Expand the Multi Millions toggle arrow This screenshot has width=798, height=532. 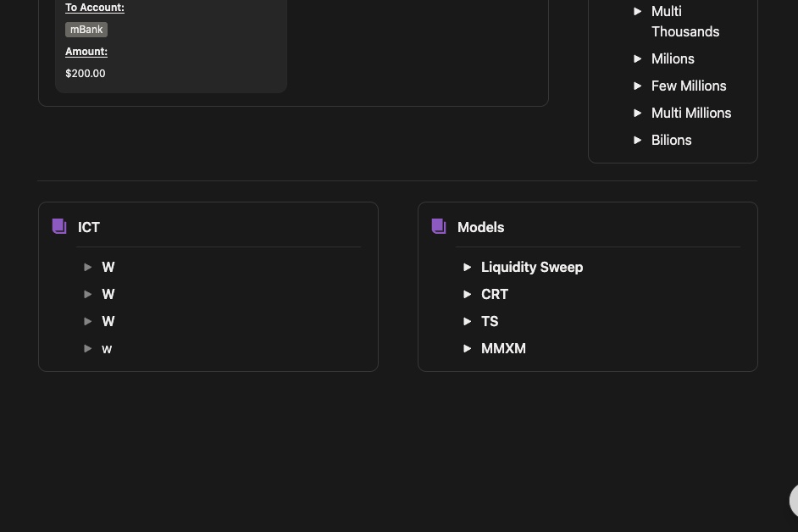tap(638, 113)
